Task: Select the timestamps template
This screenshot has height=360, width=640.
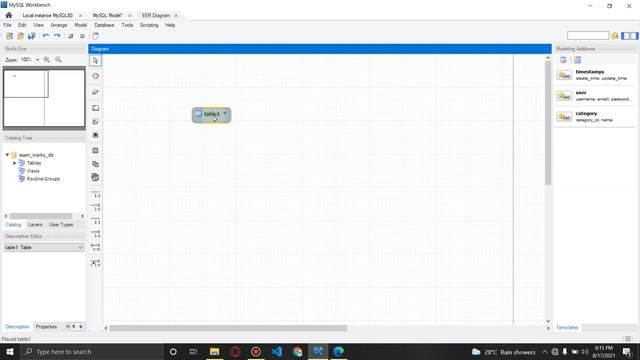Action: click(x=594, y=75)
